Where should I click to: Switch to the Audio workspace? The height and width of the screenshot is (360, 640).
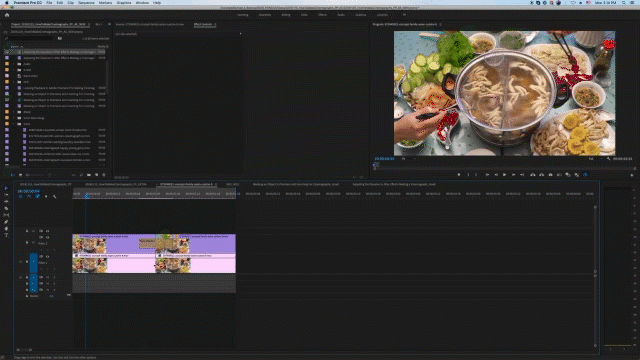click(341, 15)
